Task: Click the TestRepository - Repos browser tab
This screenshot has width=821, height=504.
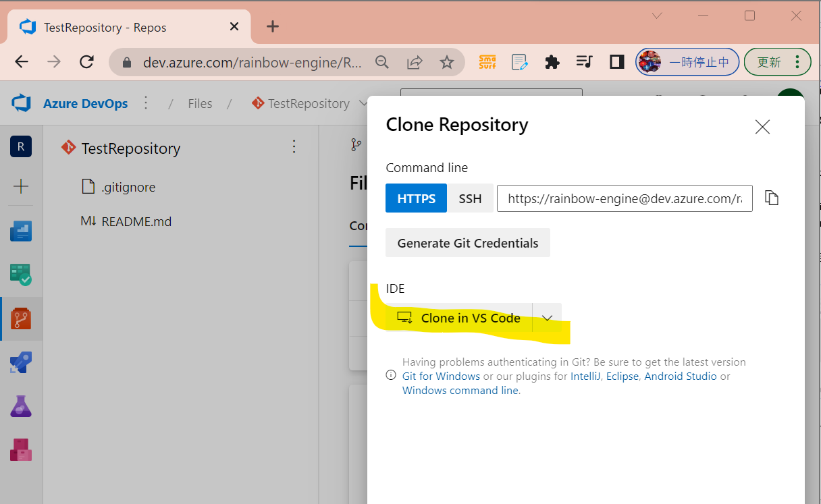Action: click(129, 27)
